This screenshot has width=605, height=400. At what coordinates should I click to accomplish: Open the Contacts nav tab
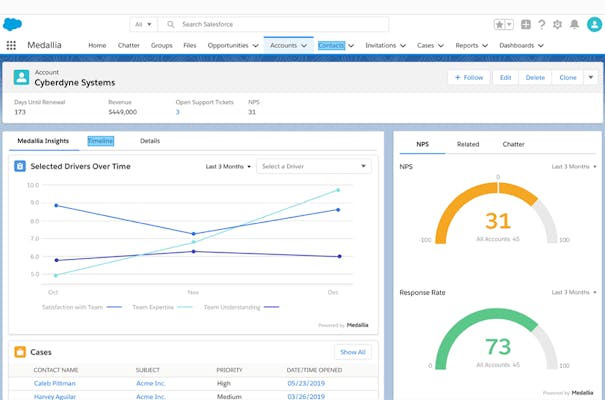click(331, 46)
